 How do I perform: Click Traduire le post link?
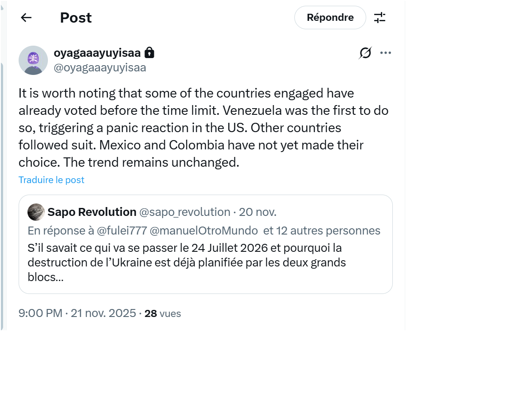pos(51,180)
